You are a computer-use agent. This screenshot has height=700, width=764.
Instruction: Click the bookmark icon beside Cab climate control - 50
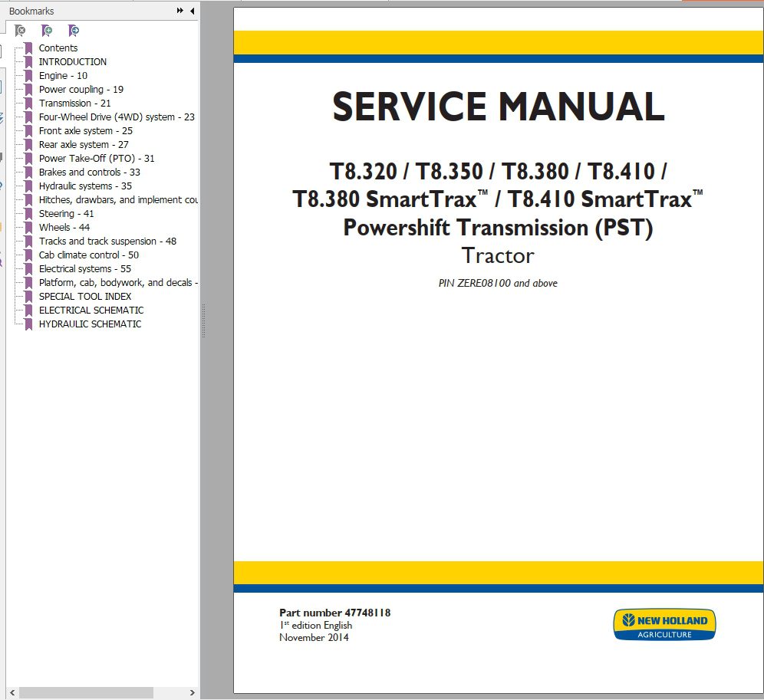pyautogui.click(x=28, y=255)
